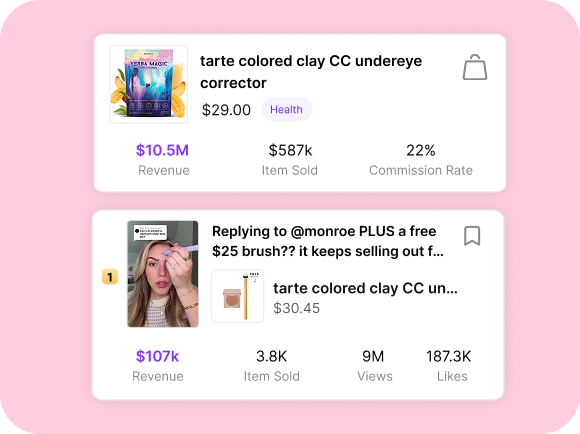Screen dimensions: 580x434
Task: Click the 9M Views stat
Action: (373, 356)
